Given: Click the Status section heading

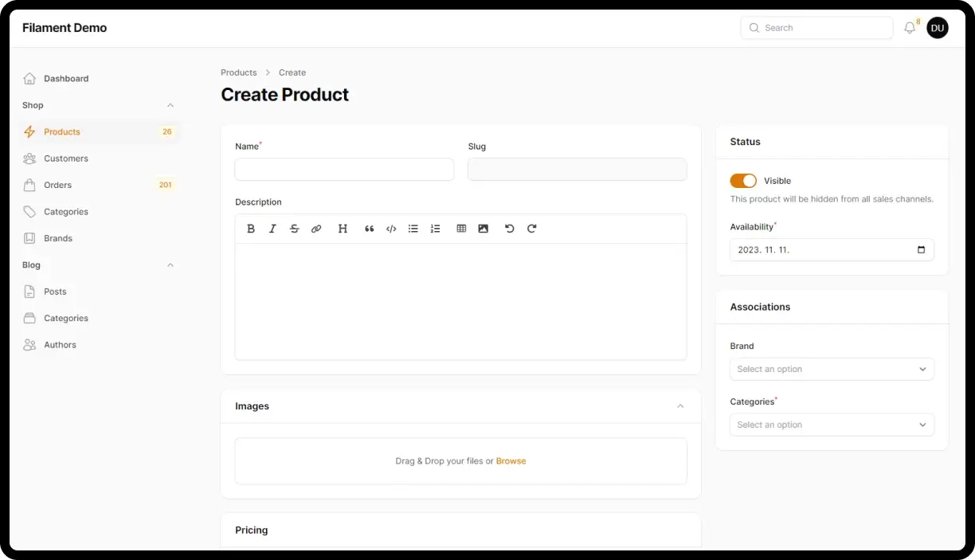Looking at the screenshot, I should coord(745,142).
